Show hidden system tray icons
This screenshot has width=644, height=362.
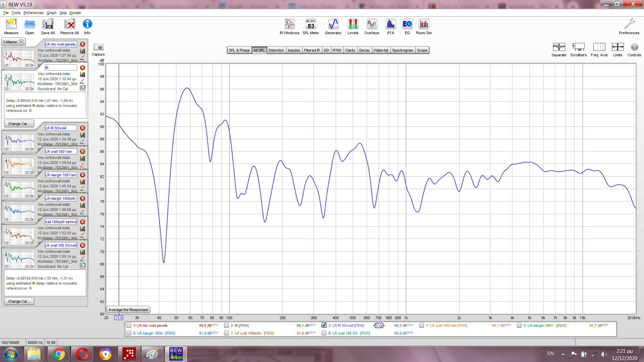(x=563, y=354)
